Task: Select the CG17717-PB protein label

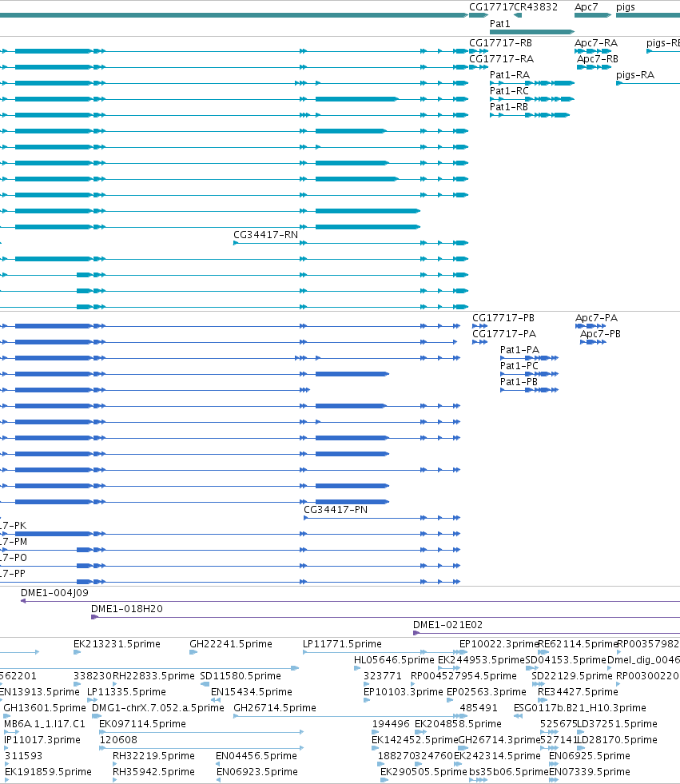Action: tap(503, 318)
